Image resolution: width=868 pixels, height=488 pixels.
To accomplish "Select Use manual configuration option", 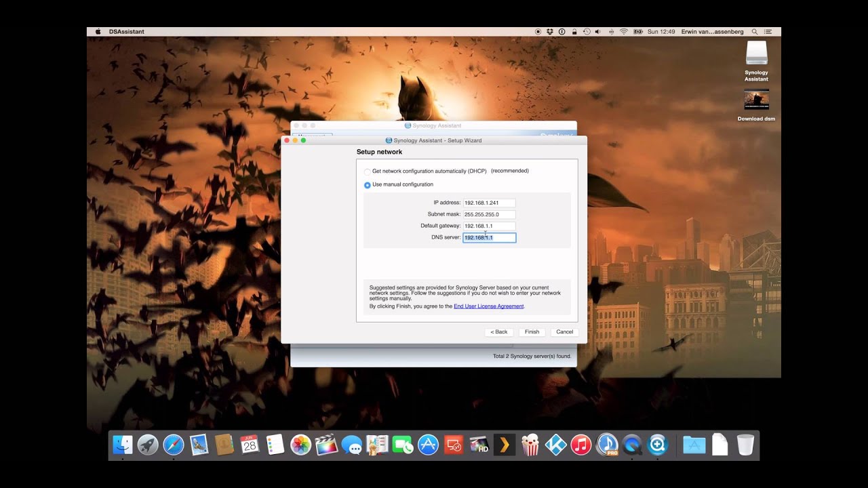I will [368, 185].
